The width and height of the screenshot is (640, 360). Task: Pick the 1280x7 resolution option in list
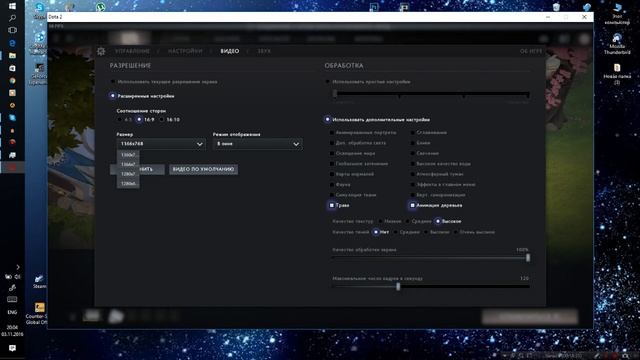[x=128, y=174]
